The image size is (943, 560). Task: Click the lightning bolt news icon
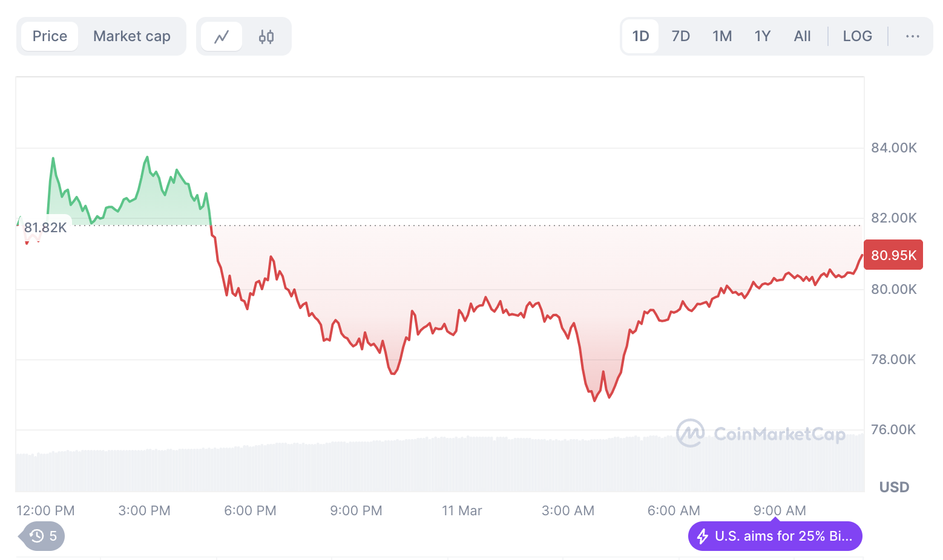(703, 536)
